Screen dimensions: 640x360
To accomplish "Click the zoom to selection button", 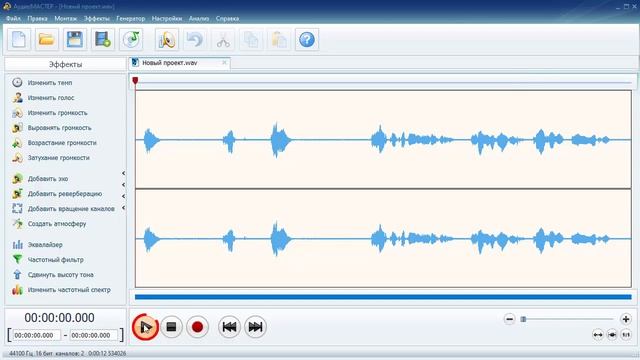I will click(612, 335).
